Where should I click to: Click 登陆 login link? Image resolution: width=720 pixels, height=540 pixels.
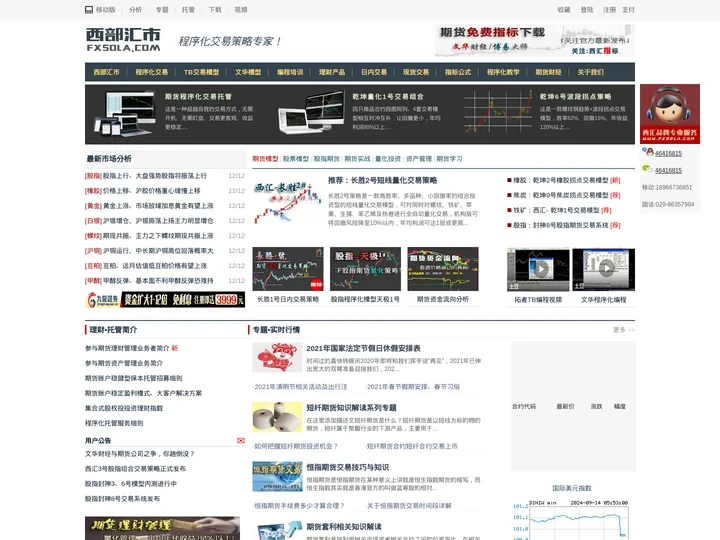(587, 10)
